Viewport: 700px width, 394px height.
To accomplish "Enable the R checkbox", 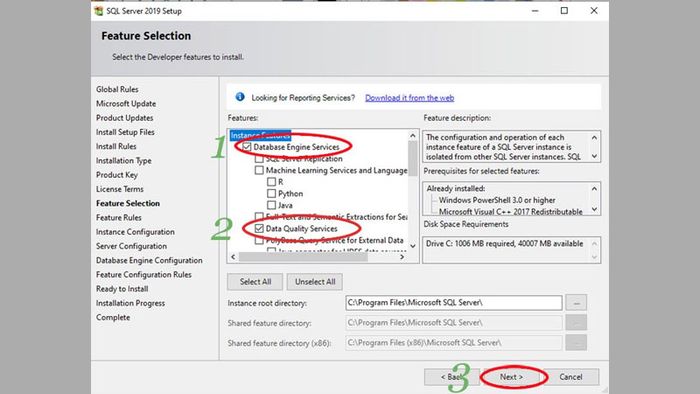I will (x=271, y=182).
